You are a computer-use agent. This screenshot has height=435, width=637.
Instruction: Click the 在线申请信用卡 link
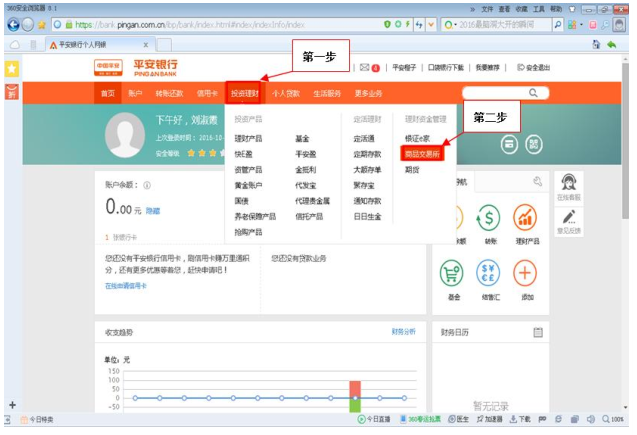pyautogui.click(x=126, y=286)
